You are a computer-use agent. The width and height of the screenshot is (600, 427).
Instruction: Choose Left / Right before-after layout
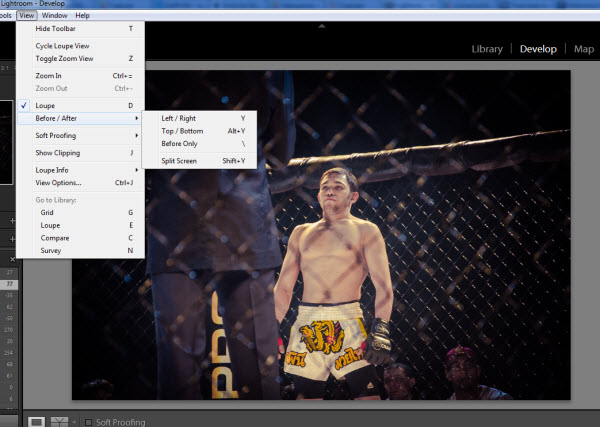click(x=180, y=118)
